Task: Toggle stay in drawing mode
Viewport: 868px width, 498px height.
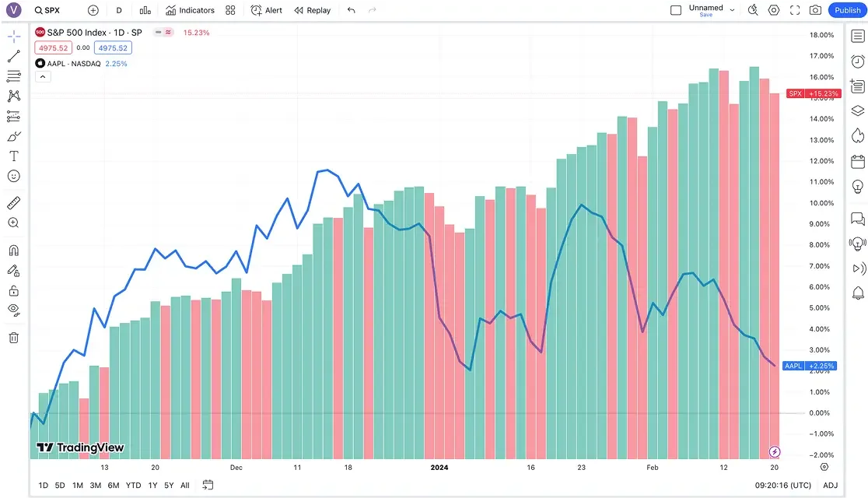Action: coord(14,271)
